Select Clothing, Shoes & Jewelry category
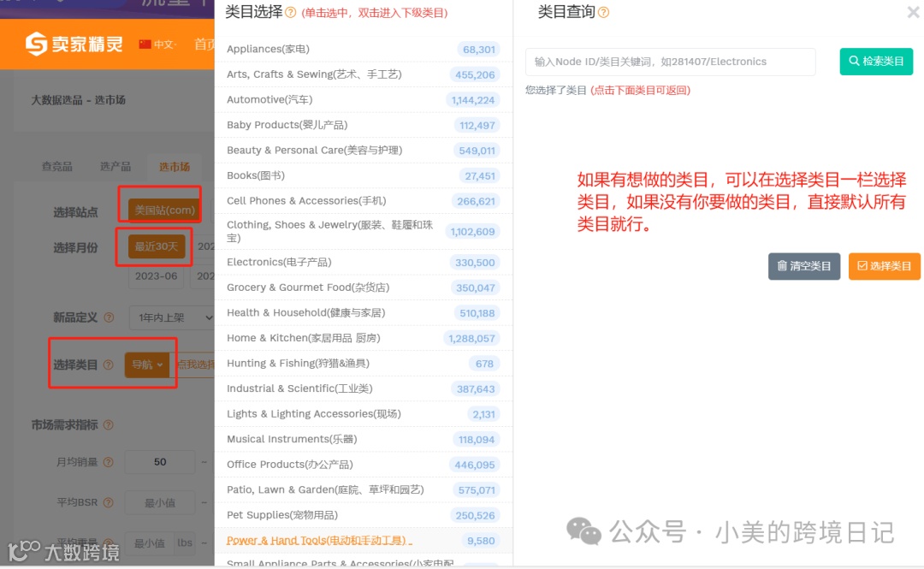Screen dimensions: 924x569 click(x=364, y=231)
